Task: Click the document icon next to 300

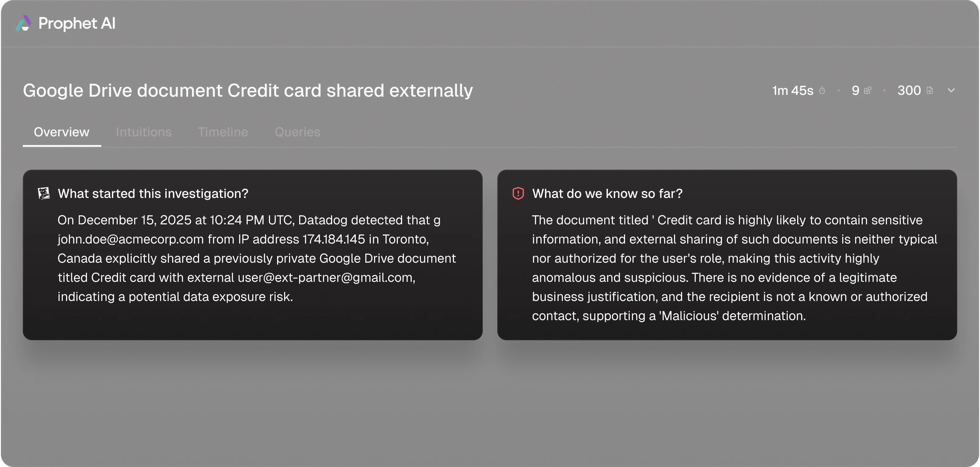Action: pyautogui.click(x=930, y=91)
